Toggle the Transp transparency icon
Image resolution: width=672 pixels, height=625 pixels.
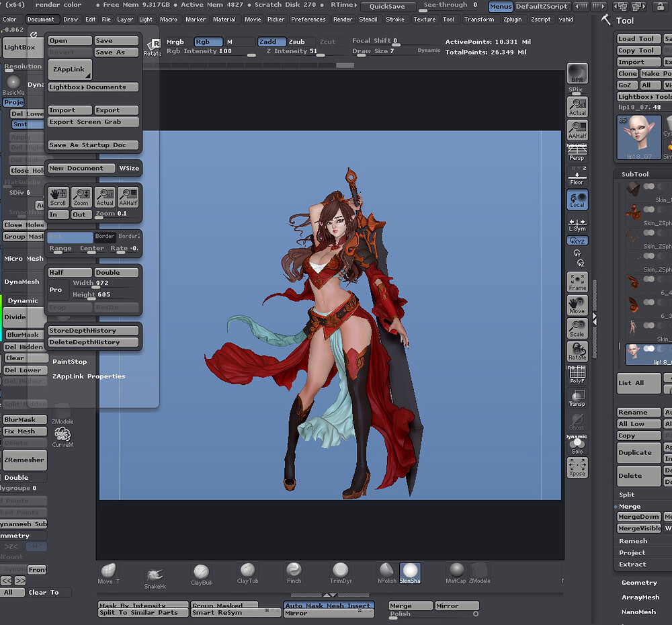577,398
